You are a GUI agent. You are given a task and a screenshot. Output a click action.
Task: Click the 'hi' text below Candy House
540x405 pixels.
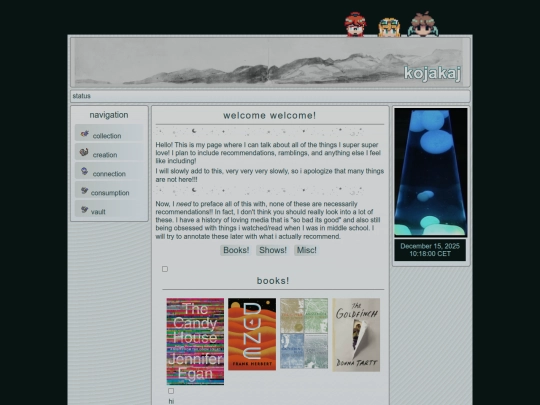coord(171,401)
